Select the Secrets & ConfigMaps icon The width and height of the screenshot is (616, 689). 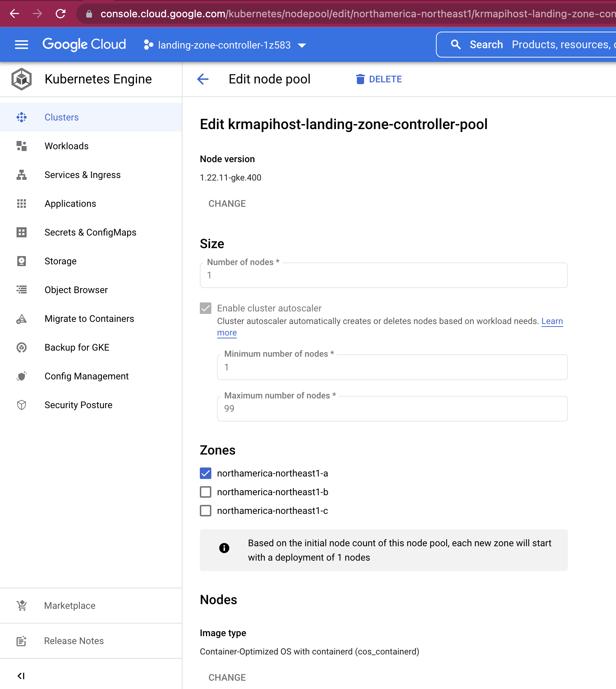(x=22, y=232)
